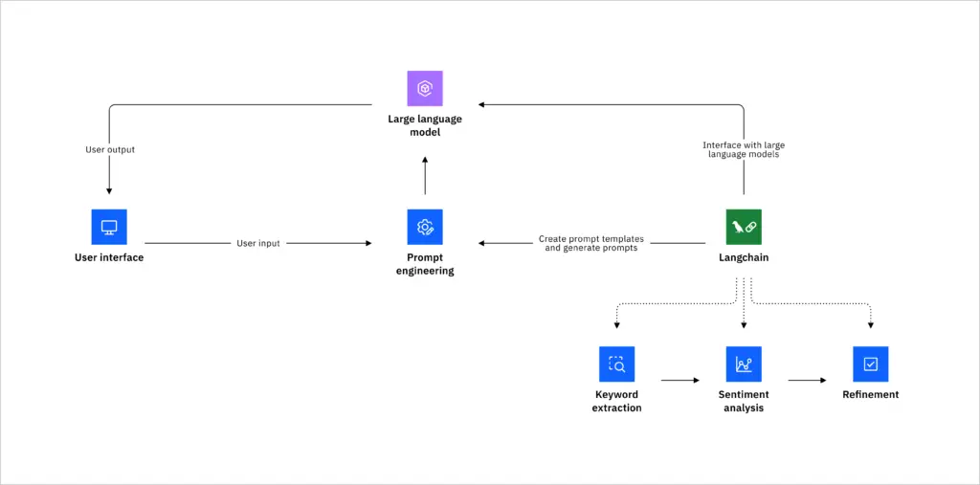Click the "User input" arrow label

pos(258,243)
